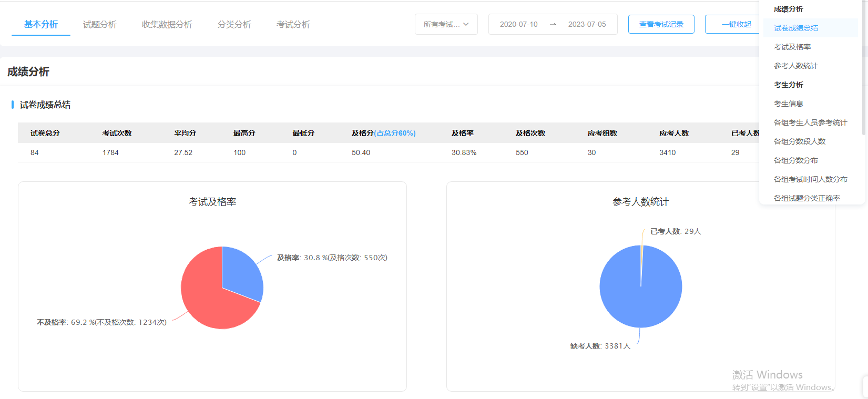Image resolution: width=868 pixels, height=399 pixels.
Task: Click the 查看考试记录 button
Action: click(x=661, y=24)
